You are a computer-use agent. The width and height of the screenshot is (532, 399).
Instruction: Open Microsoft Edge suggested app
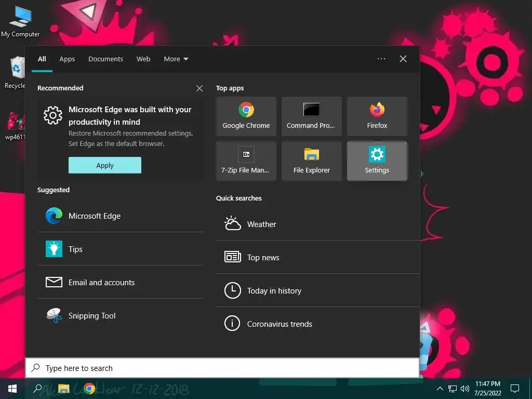coord(120,216)
